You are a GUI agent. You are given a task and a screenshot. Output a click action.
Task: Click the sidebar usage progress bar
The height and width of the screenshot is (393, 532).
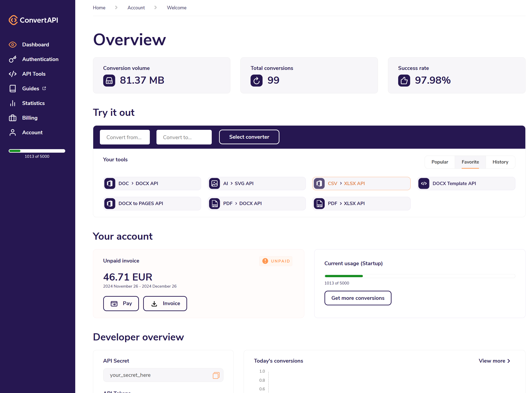click(x=37, y=151)
